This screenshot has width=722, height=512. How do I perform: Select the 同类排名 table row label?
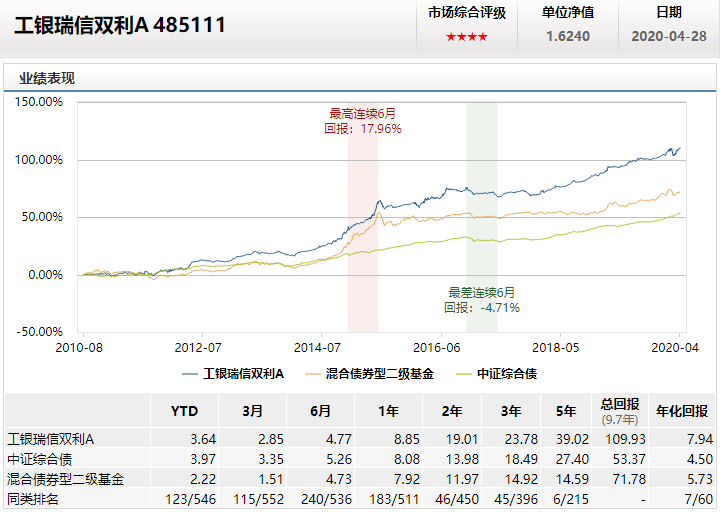click(x=33, y=499)
